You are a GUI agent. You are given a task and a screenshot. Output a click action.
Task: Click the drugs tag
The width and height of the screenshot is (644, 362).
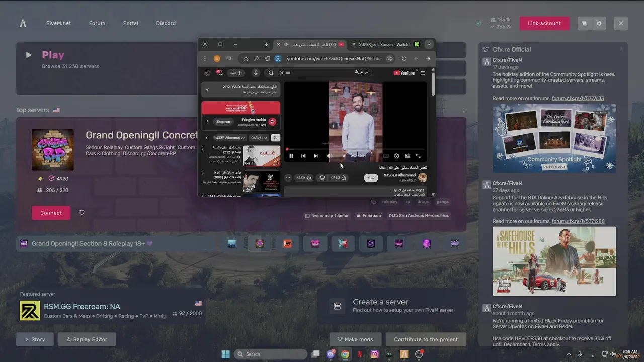pos(423,202)
